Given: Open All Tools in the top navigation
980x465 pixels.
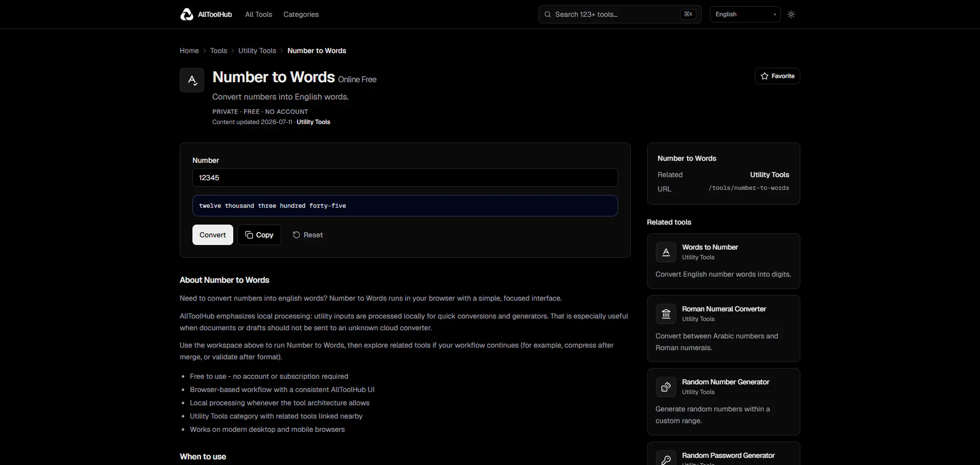Looking at the screenshot, I should pos(259,14).
